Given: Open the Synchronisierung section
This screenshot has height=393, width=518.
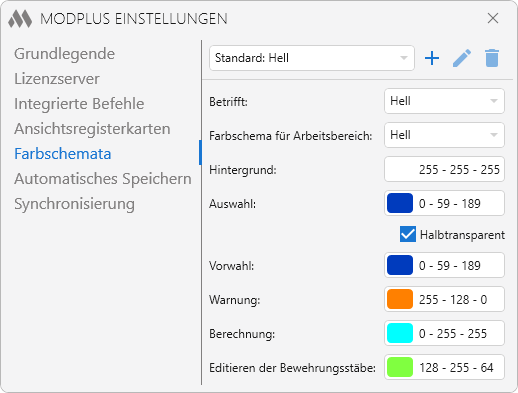Looking at the screenshot, I should [74, 204].
